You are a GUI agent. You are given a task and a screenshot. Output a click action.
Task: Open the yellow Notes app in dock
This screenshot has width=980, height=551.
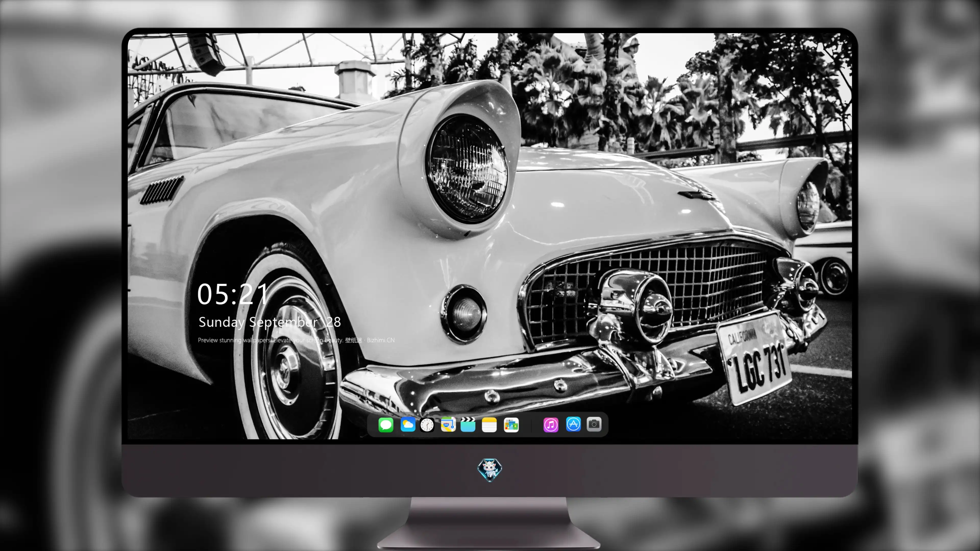489,425
